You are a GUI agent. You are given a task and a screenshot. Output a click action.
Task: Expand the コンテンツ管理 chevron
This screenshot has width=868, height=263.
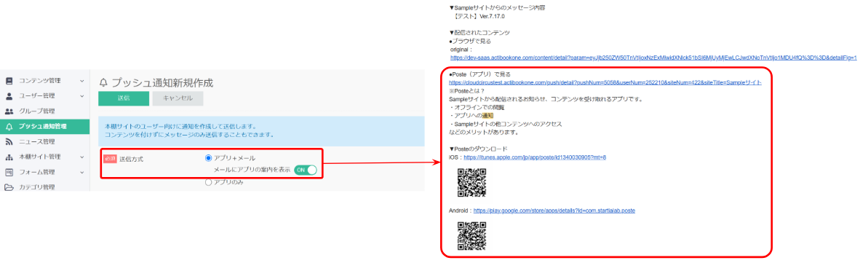point(82,81)
